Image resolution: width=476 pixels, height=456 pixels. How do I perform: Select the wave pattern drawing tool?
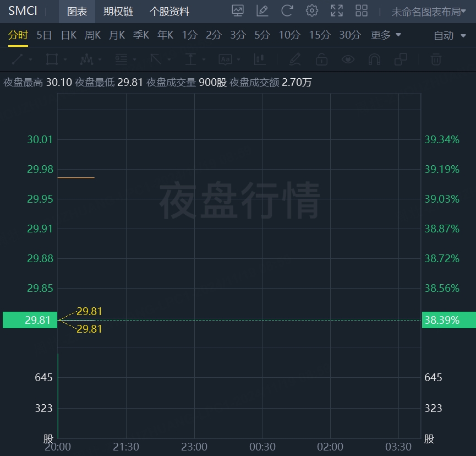click(86, 59)
